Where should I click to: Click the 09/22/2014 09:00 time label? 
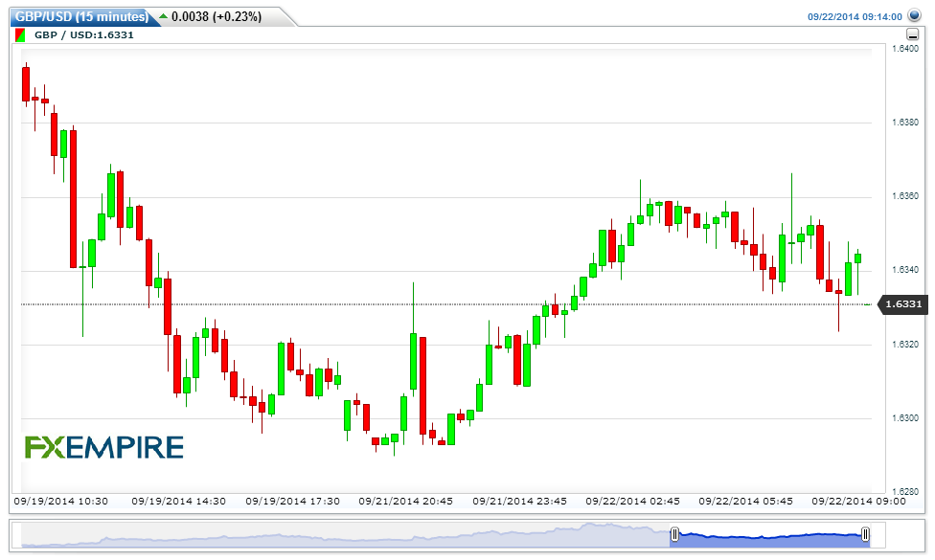[858, 502]
